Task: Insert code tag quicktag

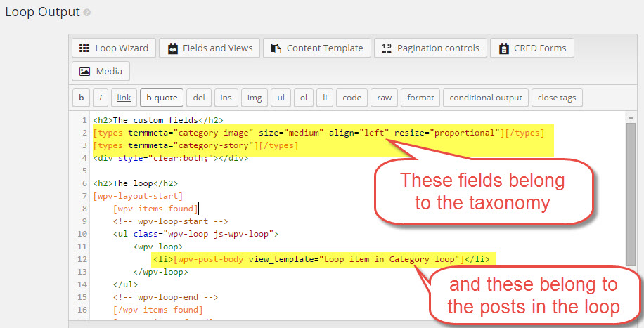Action: coord(352,98)
